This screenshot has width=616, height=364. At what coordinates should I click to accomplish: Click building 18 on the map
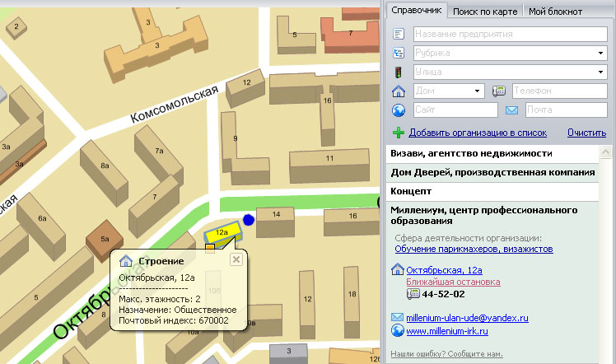click(352, 301)
